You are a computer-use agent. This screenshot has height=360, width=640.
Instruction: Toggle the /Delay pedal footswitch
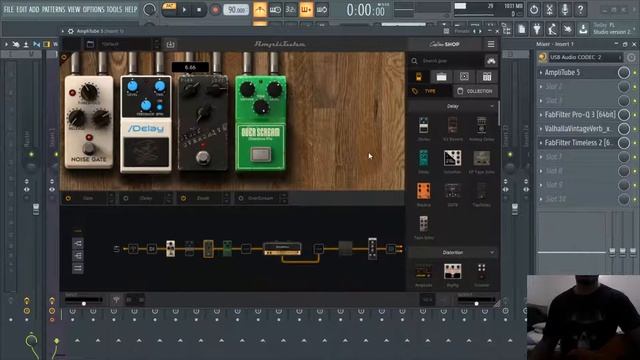146,152
